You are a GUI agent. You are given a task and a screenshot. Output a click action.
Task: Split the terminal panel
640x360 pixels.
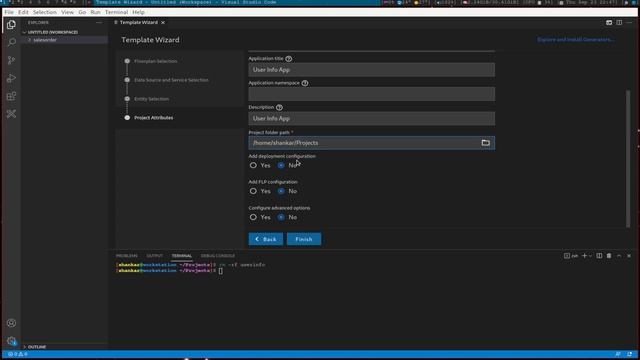click(599, 256)
